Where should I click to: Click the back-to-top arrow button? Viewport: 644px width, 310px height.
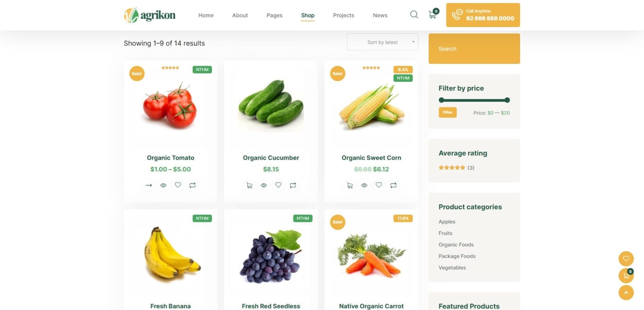(626, 293)
